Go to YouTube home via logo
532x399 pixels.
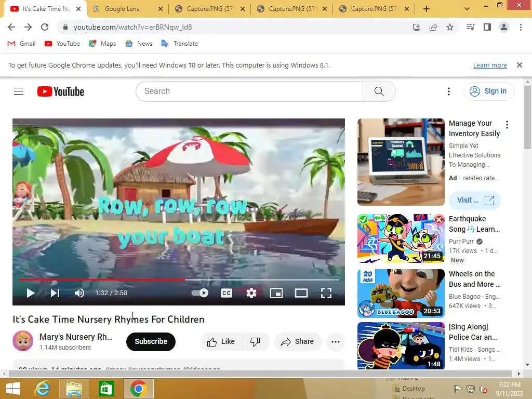pos(61,91)
